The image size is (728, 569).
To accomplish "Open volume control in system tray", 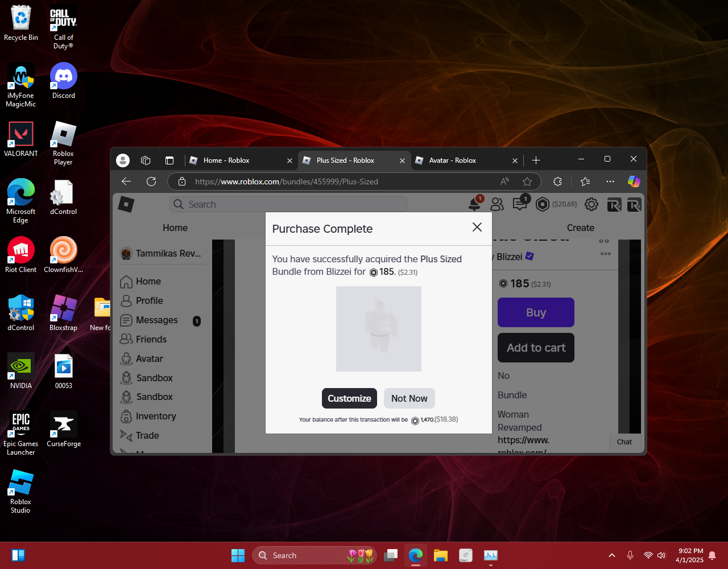I will (661, 555).
